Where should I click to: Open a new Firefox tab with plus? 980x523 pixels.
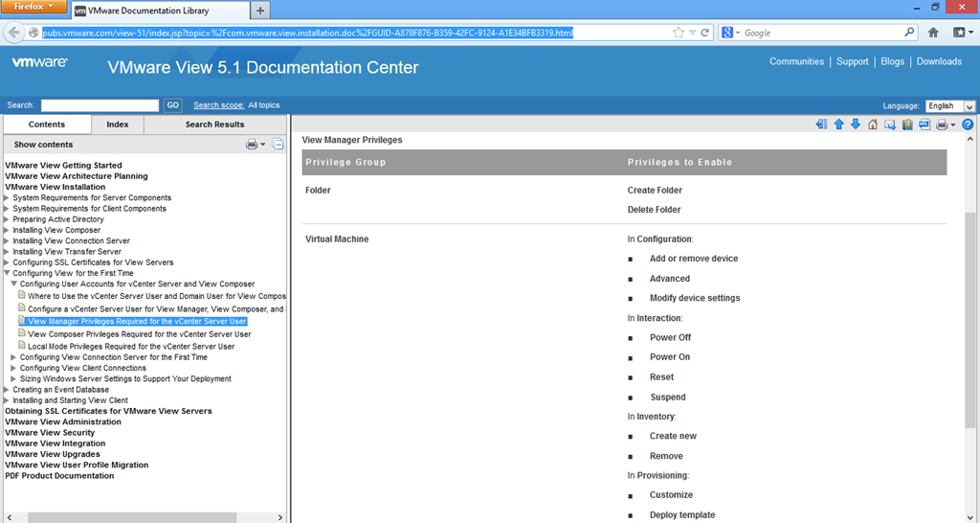[x=260, y=11]
